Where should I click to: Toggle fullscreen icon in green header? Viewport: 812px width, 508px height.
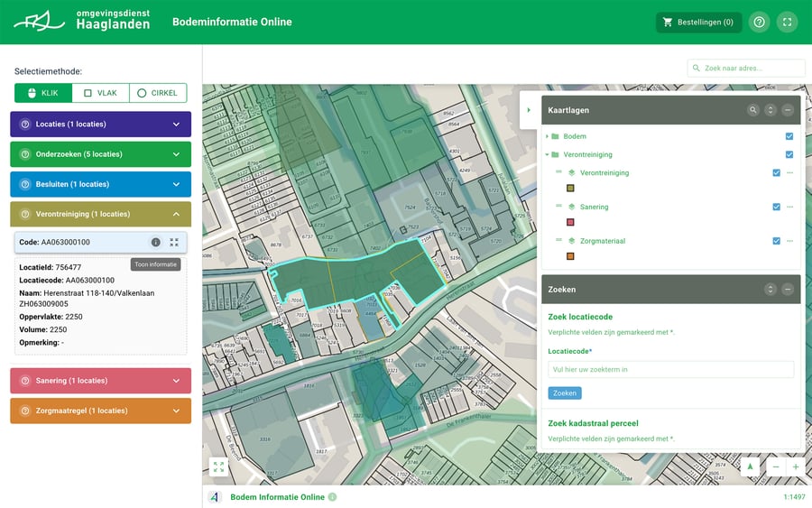tap(787, 23)
